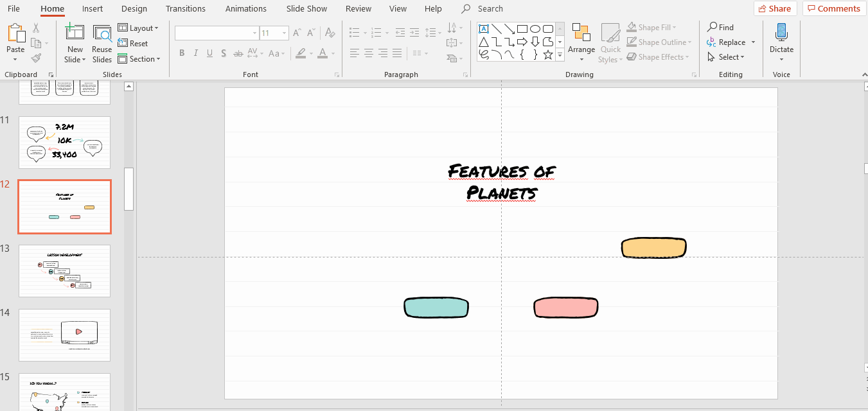The width and height of the screenshot is (868, 411).
Task: Select the Text Box shape tool
Action: [x=484, y=29]
